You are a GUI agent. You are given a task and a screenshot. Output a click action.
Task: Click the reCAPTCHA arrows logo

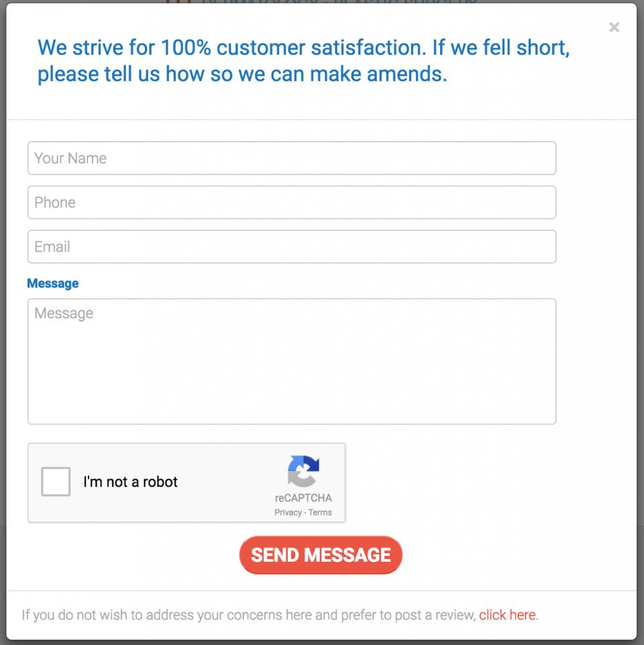click(x=303, y=470)
